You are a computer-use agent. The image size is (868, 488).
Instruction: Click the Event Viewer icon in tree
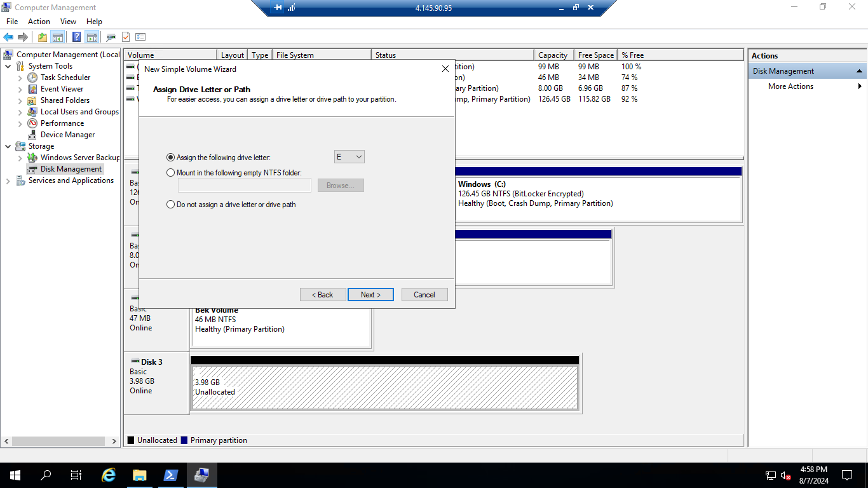pos(32,89)
